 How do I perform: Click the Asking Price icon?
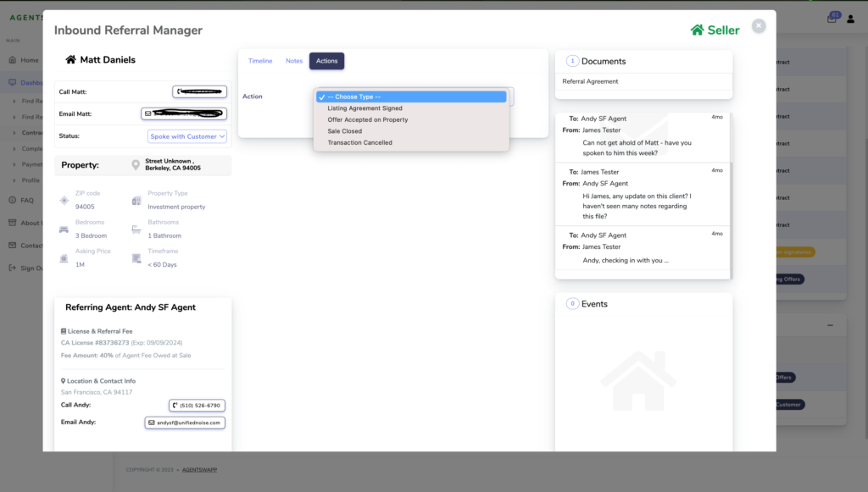pos(64,258)
